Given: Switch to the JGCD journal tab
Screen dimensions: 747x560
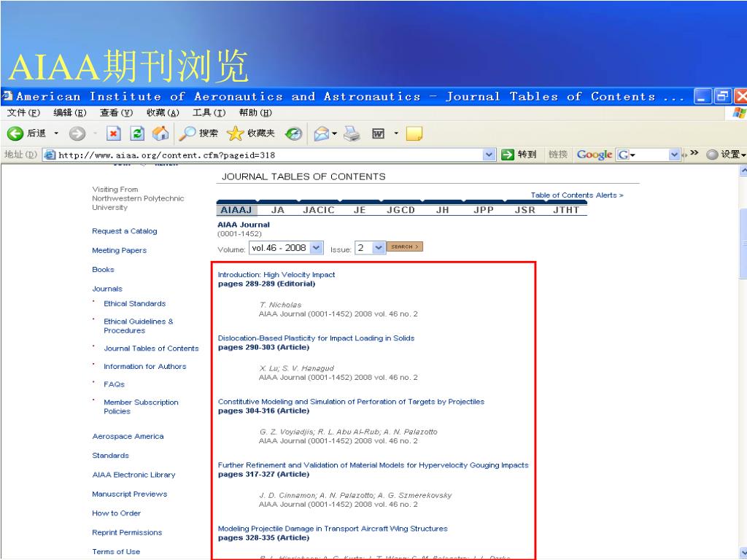Looking at the screenshot, I should [400, 210].
